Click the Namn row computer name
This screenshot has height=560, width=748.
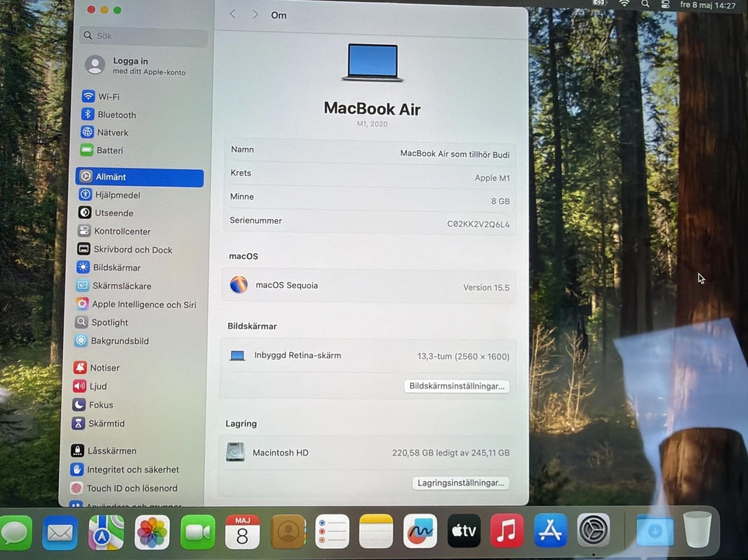pos(370,152)
